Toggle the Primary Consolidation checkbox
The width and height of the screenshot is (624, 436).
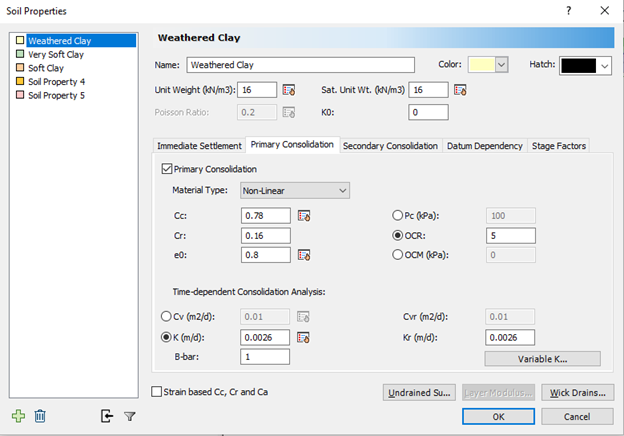click(x=167, y=169)
